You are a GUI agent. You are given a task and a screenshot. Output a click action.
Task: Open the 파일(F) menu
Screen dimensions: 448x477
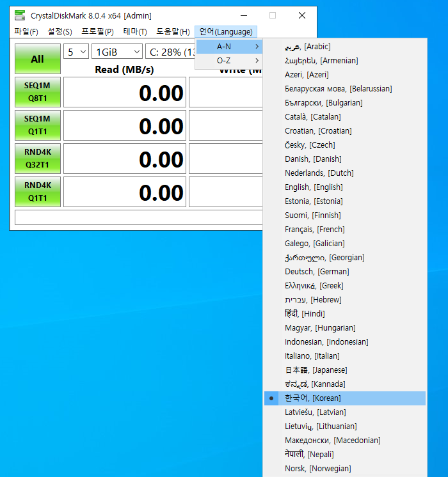coord(26,31)
